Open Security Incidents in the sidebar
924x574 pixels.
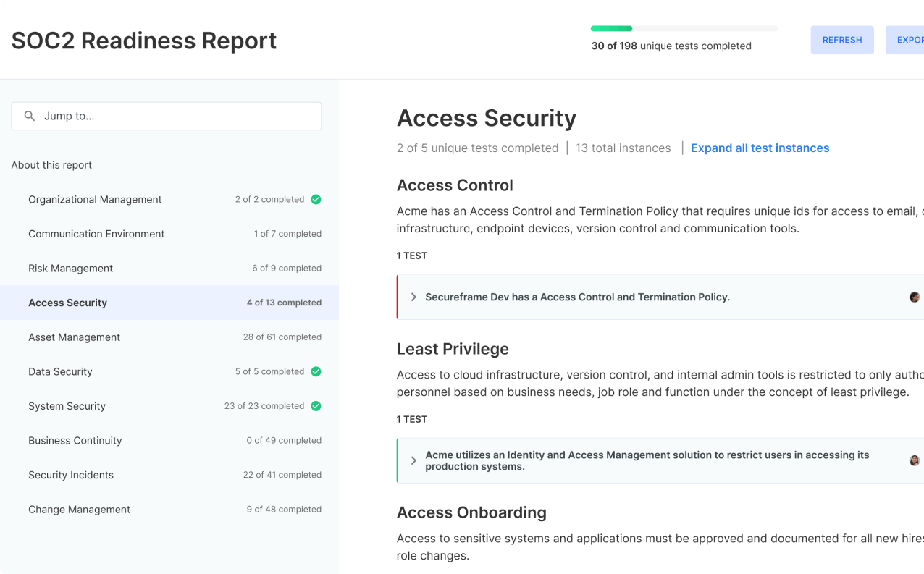coord(71,475)
